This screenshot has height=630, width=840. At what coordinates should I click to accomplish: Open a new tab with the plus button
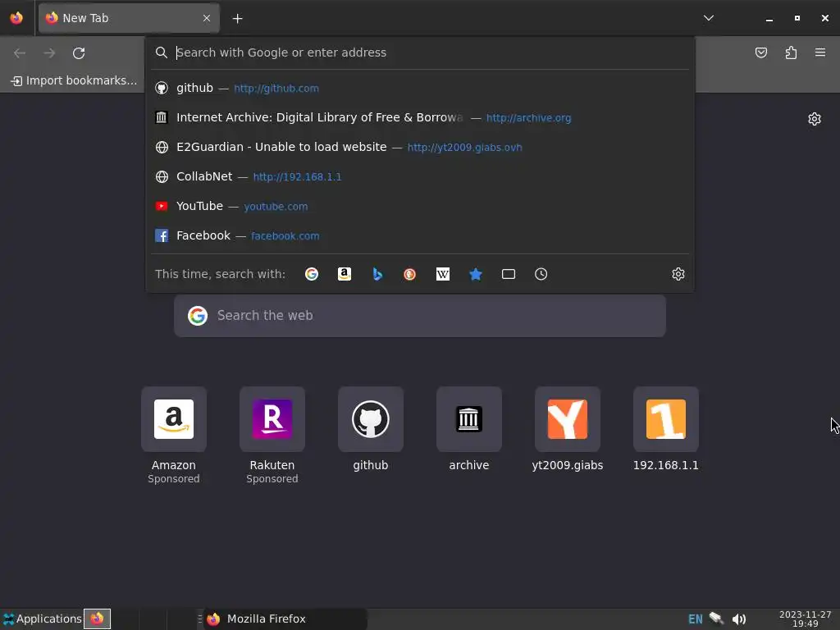tap(237, 19)
